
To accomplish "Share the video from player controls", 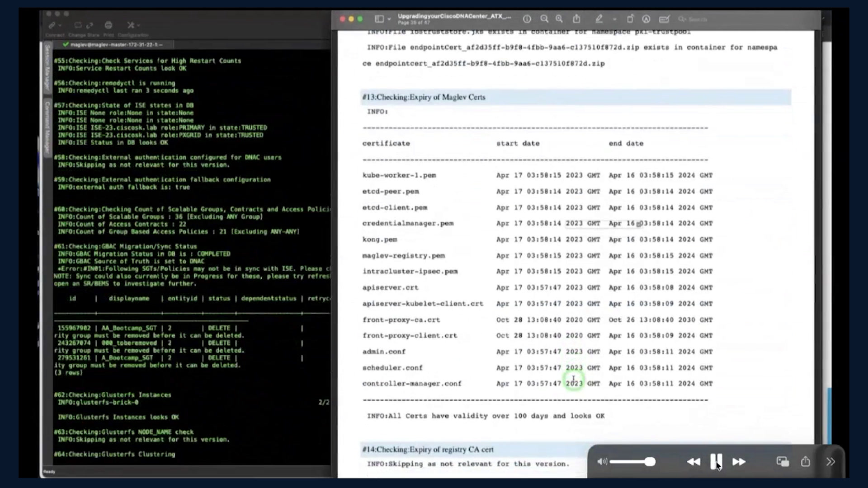I will click(805, 461).
